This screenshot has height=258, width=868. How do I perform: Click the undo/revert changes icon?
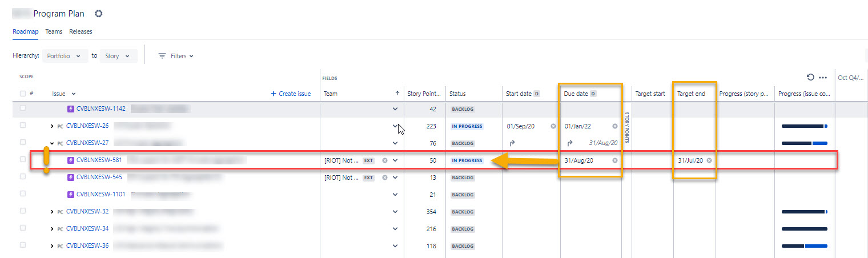(x=810, y=78)
